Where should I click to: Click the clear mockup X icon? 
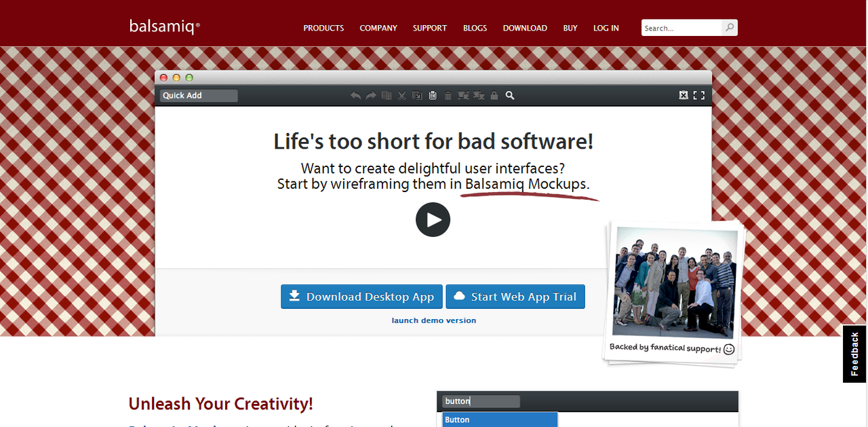[x=684, y=96]
